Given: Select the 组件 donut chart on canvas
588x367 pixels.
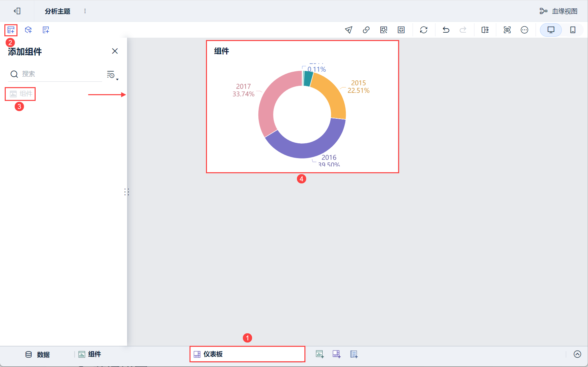Looking at the screenshot, I should [x=302, y=107].
